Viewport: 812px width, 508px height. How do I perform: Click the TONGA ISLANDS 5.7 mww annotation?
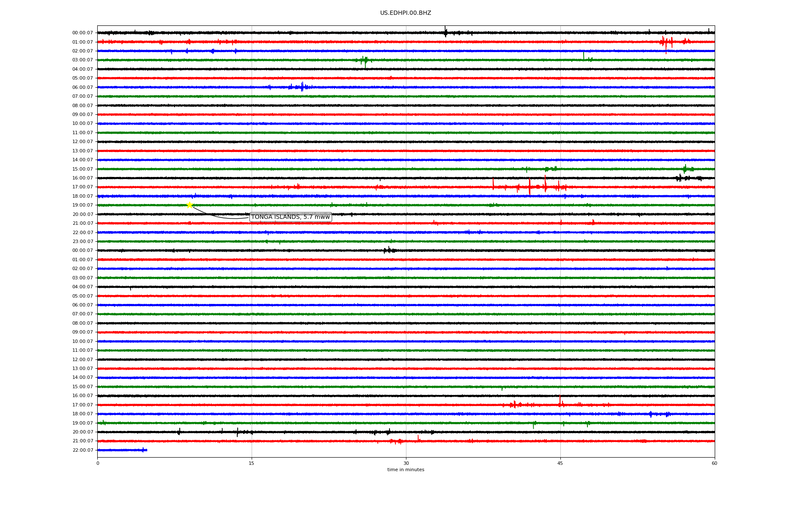(x=290, y=217)
